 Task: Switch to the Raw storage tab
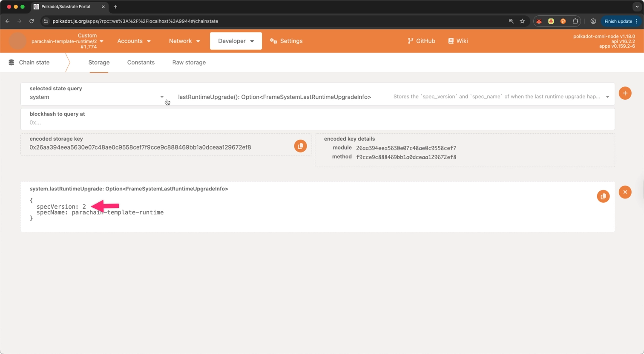tap(189, 62)
